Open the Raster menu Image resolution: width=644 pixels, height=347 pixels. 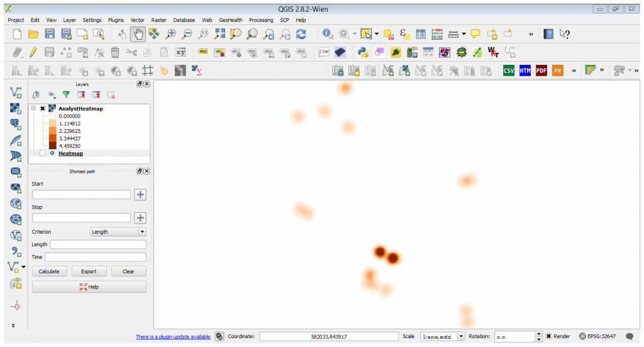click(159, 20)
